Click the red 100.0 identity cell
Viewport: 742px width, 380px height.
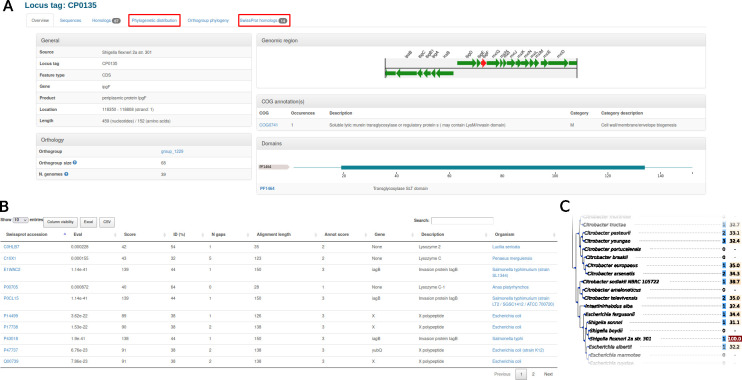click(x=734, y=339)
